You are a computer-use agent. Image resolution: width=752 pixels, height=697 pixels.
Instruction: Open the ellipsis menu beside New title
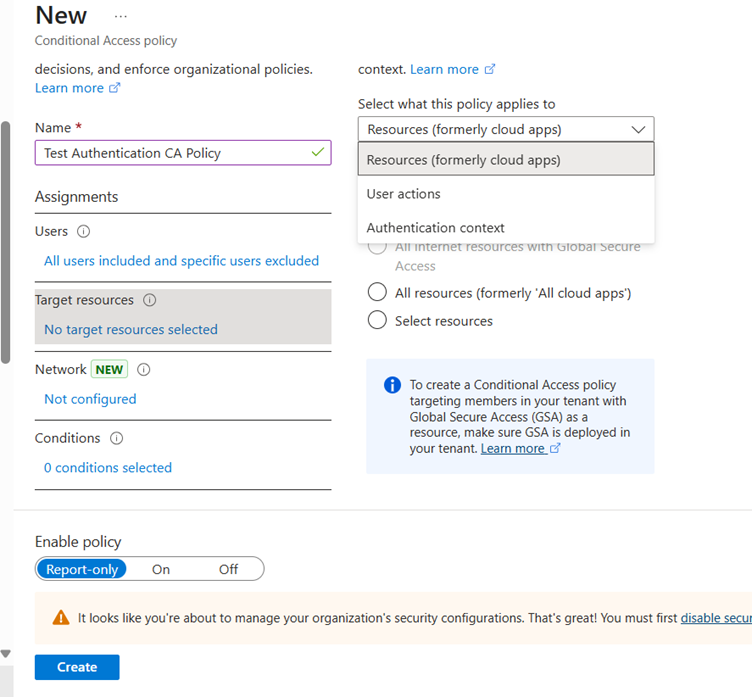121,17
